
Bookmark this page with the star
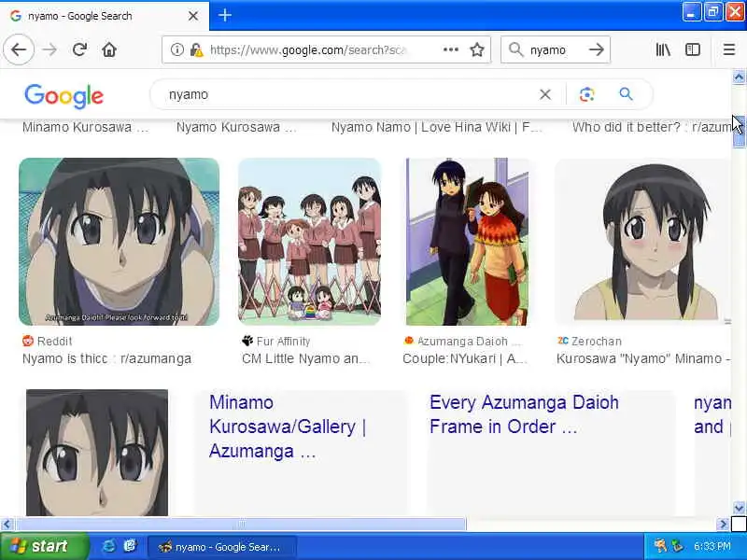pyautogui.click(x=477, y=49)
